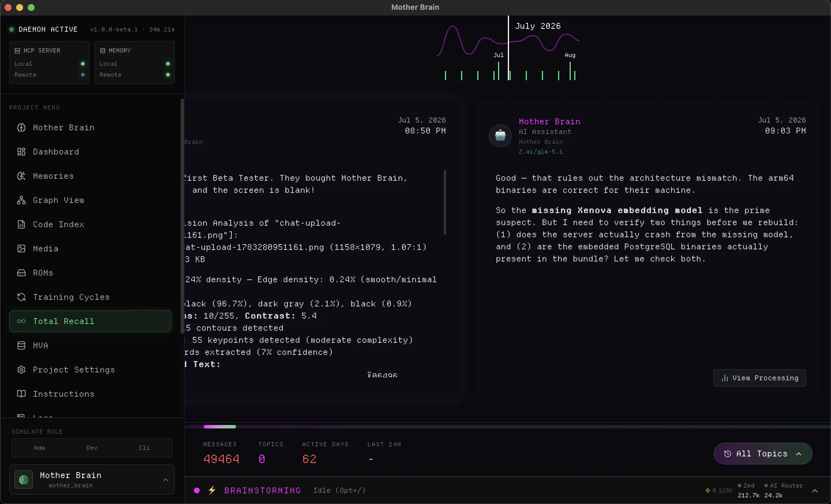Click the message card scrollbar

[x=445, y=202]
